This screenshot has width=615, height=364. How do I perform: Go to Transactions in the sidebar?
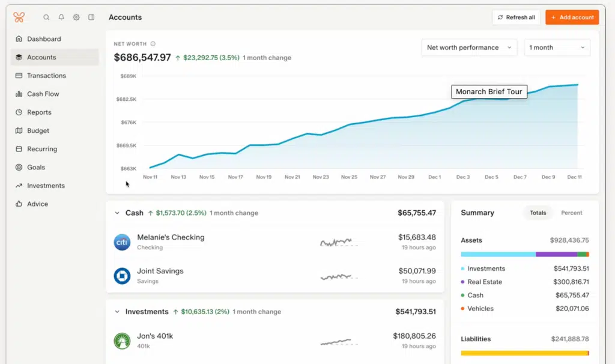[46, 76]
